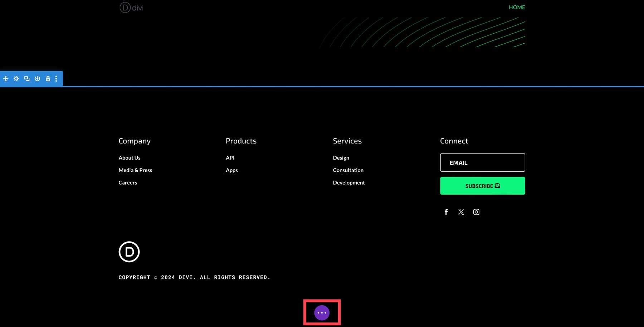Screen dimensions: 644x327
Task: Click the X social icon
Action: click(461, 212)
